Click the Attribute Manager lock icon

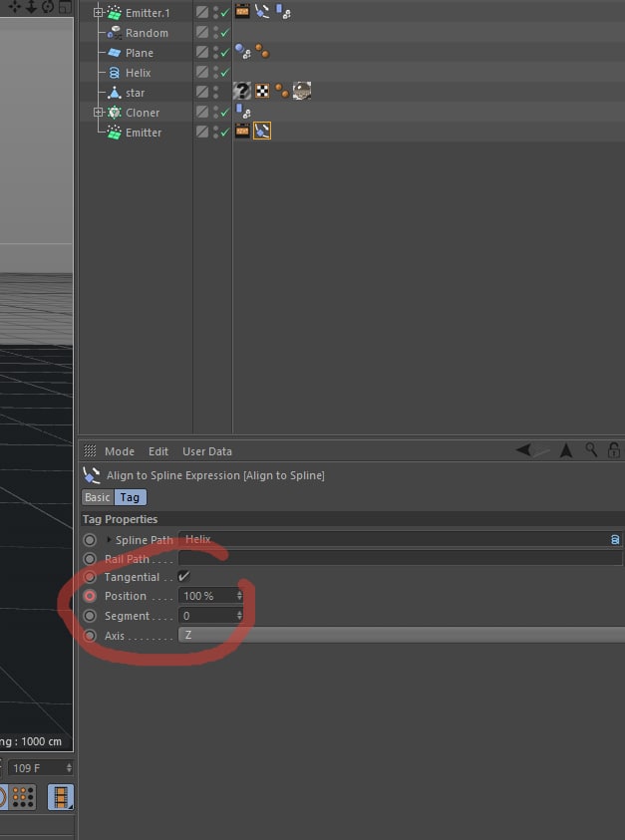[614, 450]
